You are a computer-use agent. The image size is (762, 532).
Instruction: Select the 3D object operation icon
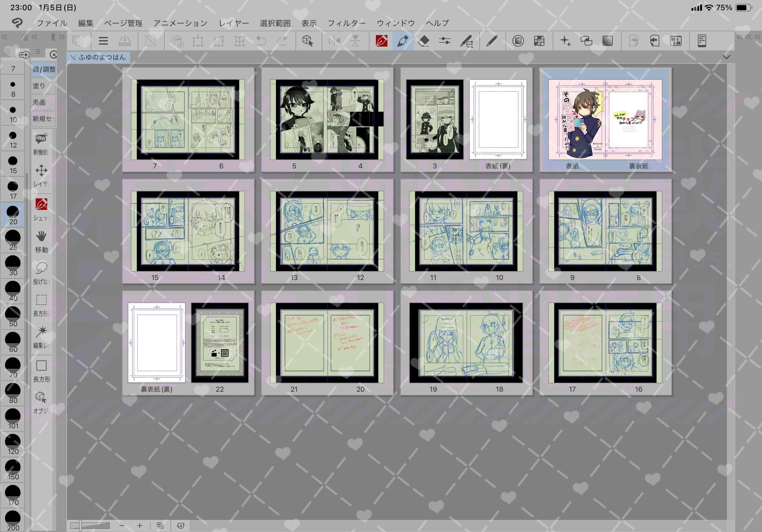(308, 41)
